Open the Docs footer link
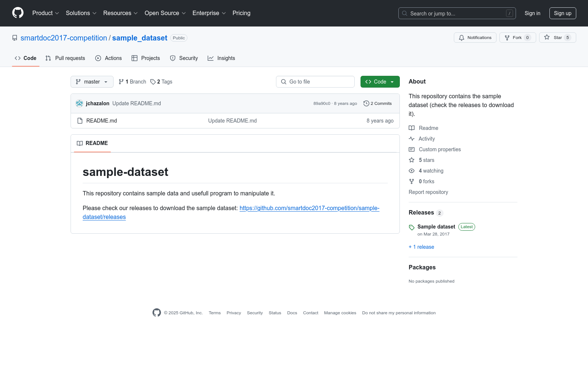This screenshot has width=588, height=368. click(x=292, y=313)
